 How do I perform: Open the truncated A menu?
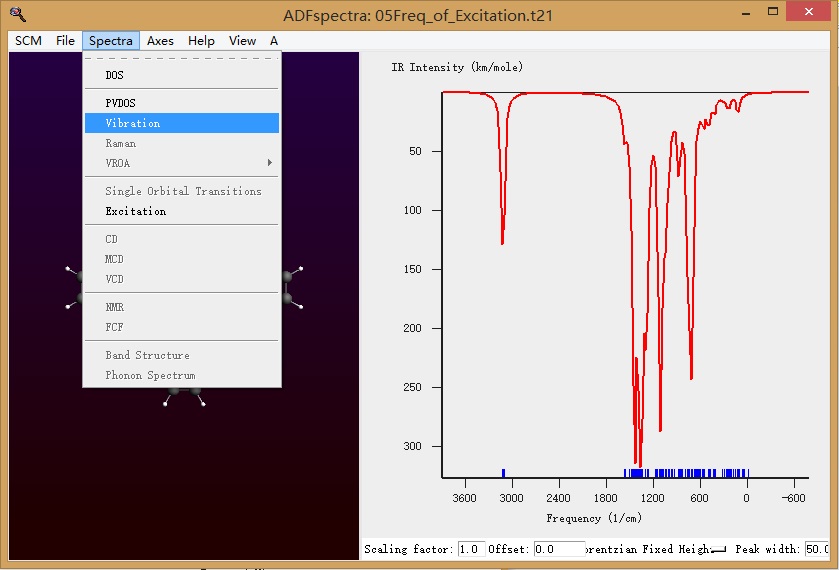[x=274, y=41]
